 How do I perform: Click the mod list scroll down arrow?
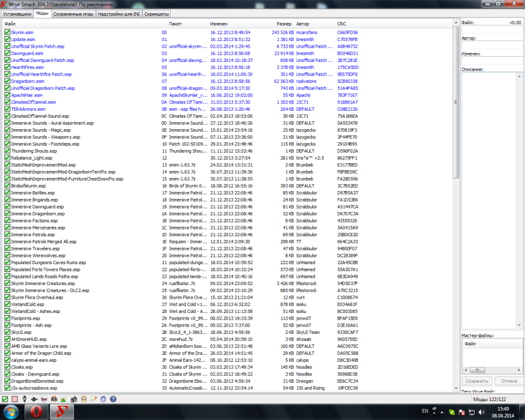coord(456,388)
